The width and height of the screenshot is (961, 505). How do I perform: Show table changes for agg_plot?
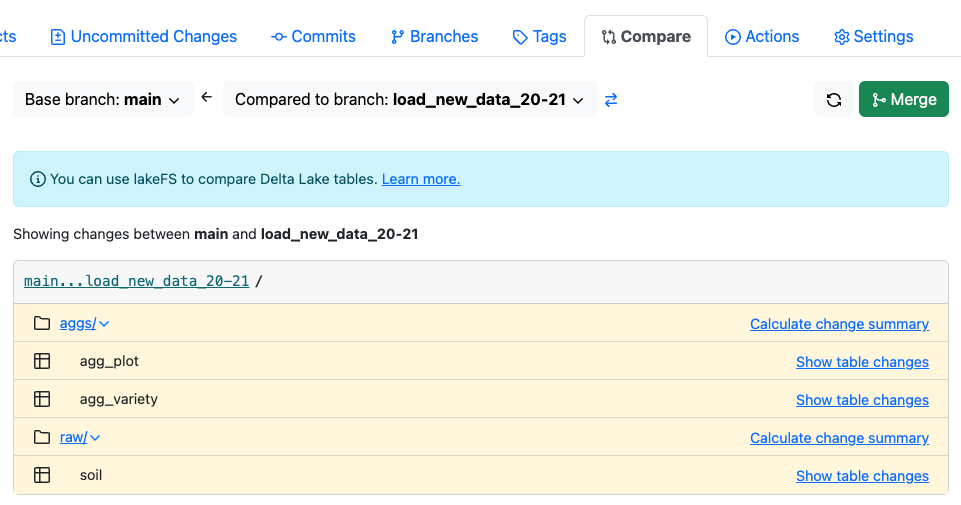[x=862, y=362]
